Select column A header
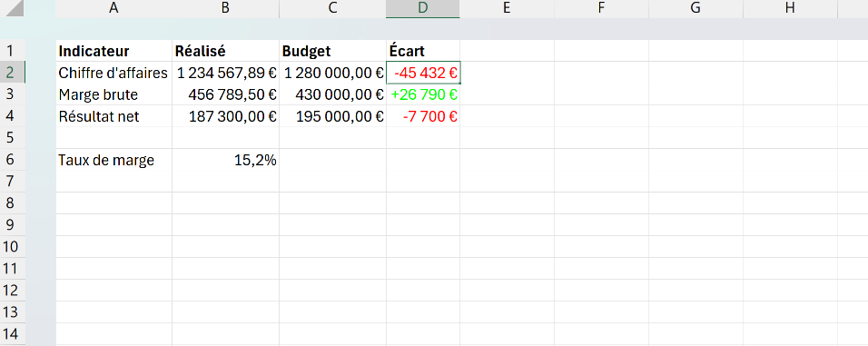868x346 pixels. point(114,8)
